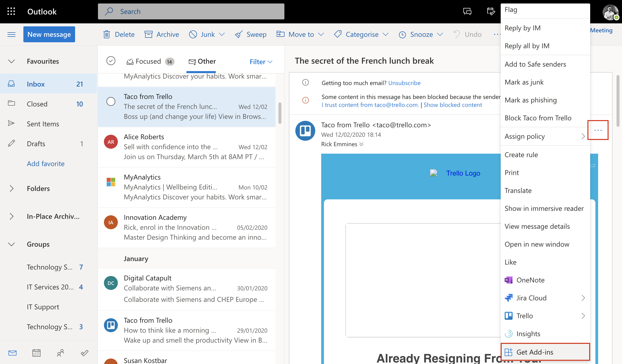622x364 pixels.
Task: Open the People icon in bottom bar
Action: 60,353
